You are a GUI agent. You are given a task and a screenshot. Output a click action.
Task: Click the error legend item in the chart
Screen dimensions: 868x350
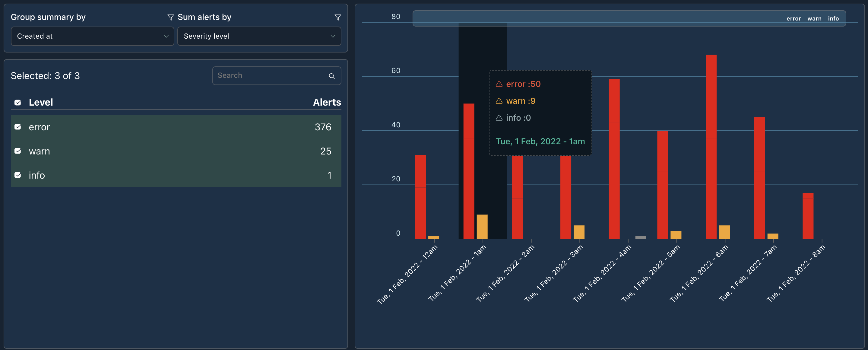tap(793, 18)
